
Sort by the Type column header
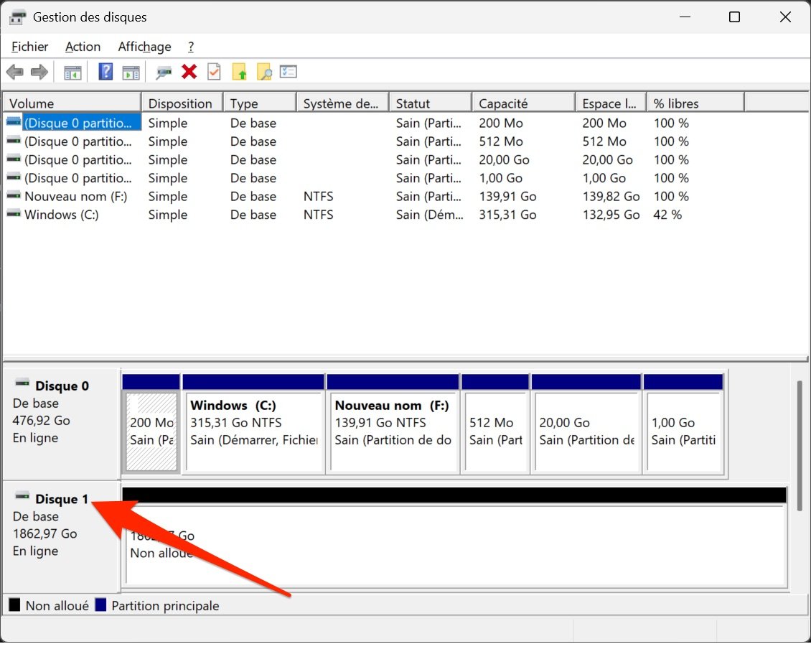[260, 103]
